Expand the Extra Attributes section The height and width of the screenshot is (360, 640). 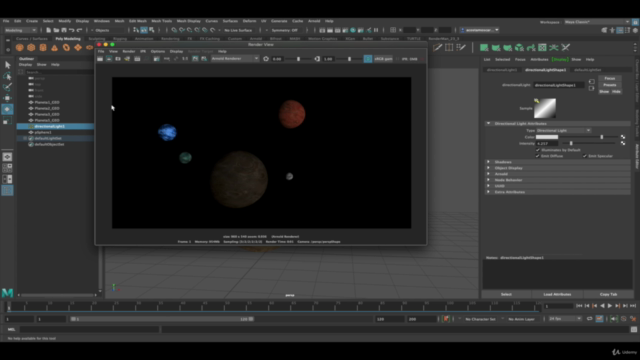[488, 192]
